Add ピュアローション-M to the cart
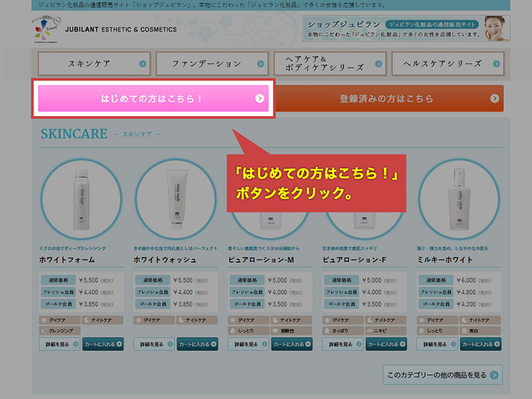The width and height of the screenshot is (532, 399). [x=291, y=344]
